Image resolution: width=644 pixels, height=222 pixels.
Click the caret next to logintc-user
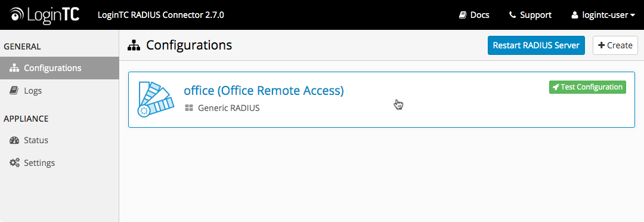tap(632, 16)
